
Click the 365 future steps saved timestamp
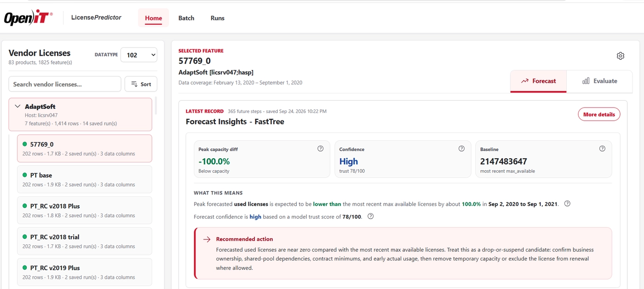pyautogui.click(x=277, y=111)
